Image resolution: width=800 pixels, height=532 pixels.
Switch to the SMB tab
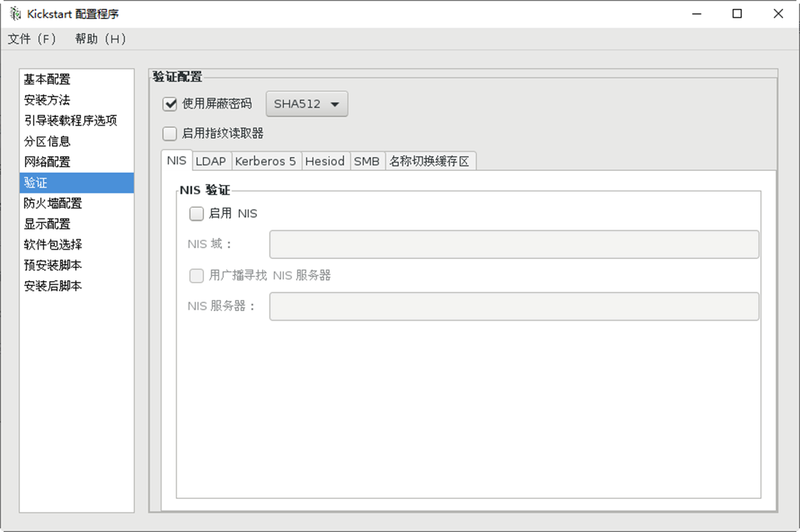367,161
